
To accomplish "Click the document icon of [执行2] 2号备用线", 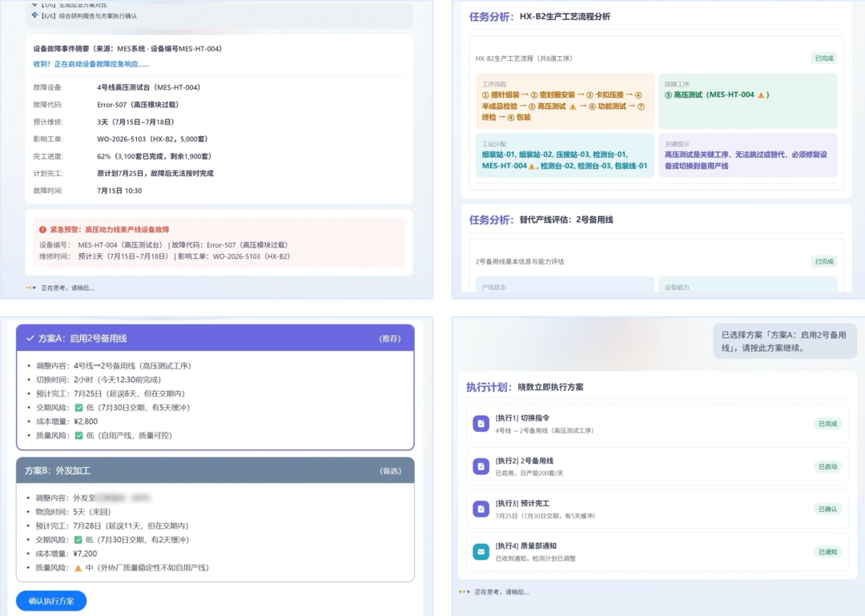I will (x=481, y=466).
